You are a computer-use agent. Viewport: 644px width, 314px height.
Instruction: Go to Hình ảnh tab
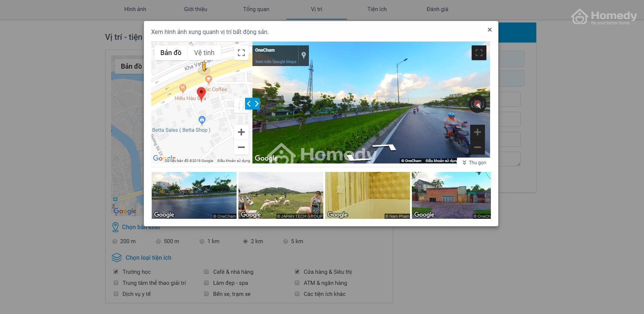point(135,9)
